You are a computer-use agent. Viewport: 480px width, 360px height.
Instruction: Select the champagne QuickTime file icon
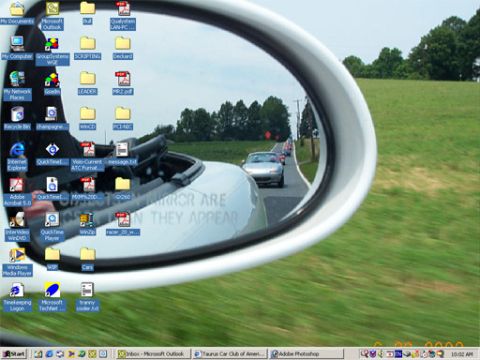tap(52, 118)
